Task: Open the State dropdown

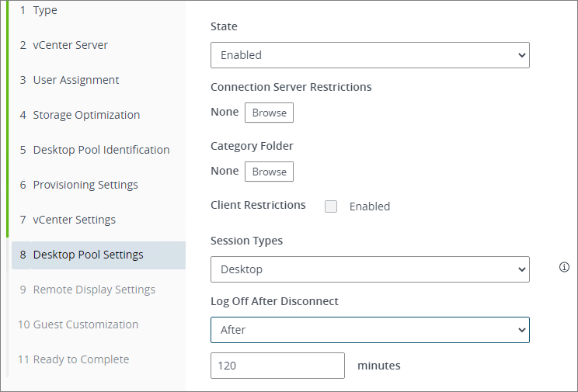Action: click(x=370, y=55)
